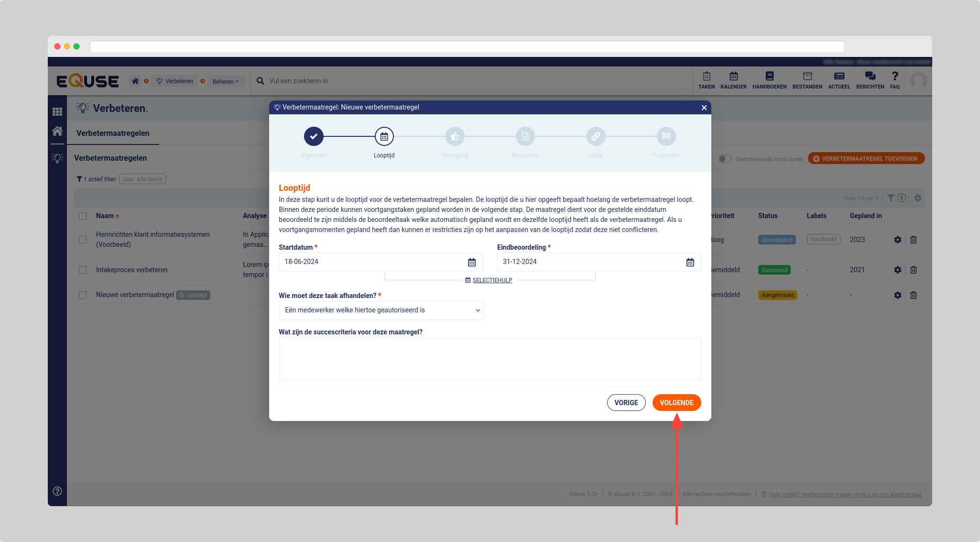Image resolution: width=980 pixels, height=542 pixels.
Task: Delete the Intakeproces verbeteren row with trash icon
Action: [x=913, y=270]
